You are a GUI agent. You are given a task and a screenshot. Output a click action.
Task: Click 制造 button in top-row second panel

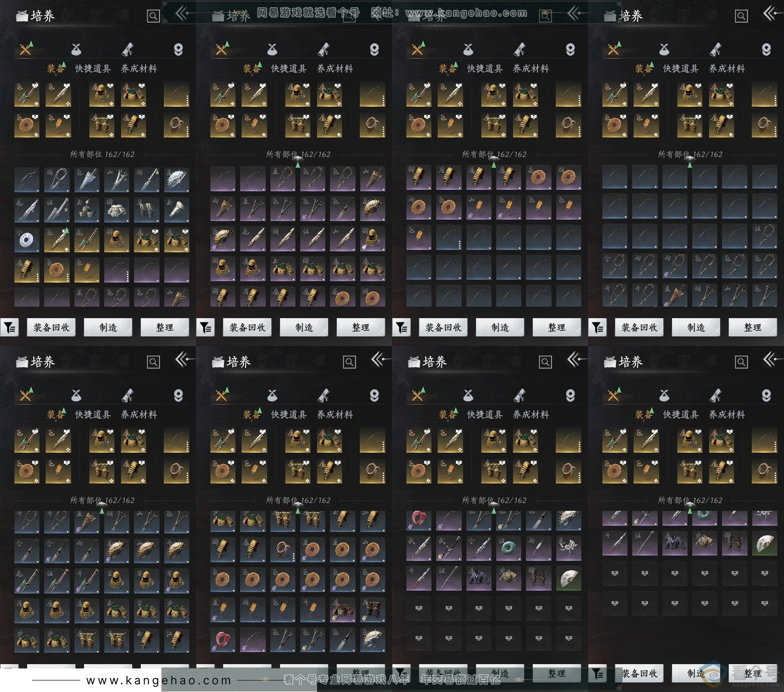304,327
